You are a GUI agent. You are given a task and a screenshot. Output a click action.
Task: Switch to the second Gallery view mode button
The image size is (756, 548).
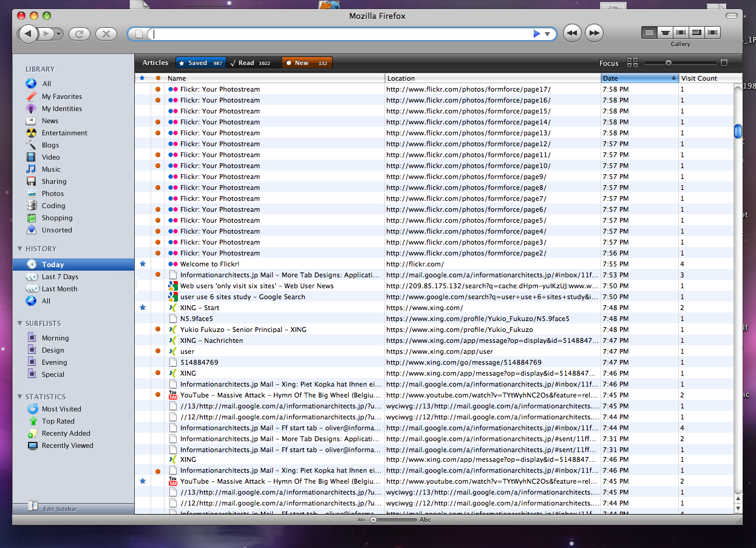coord(666,32)
